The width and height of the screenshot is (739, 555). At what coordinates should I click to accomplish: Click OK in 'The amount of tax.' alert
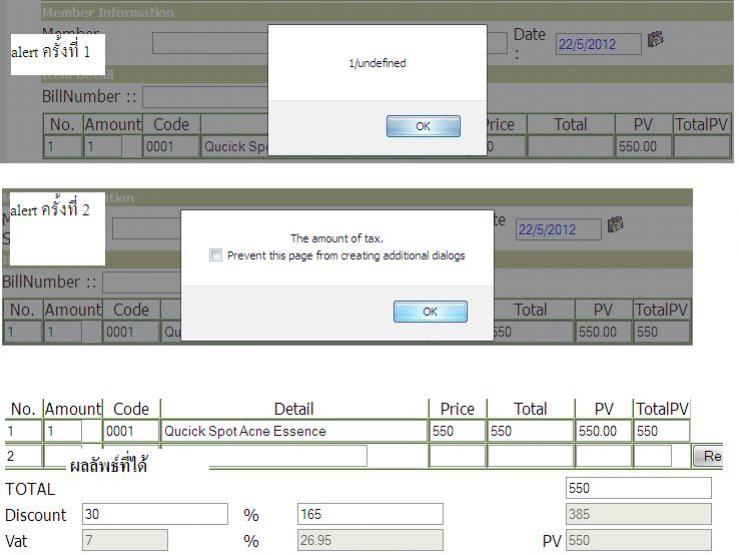pyautogui.click(x=430, y=311)
